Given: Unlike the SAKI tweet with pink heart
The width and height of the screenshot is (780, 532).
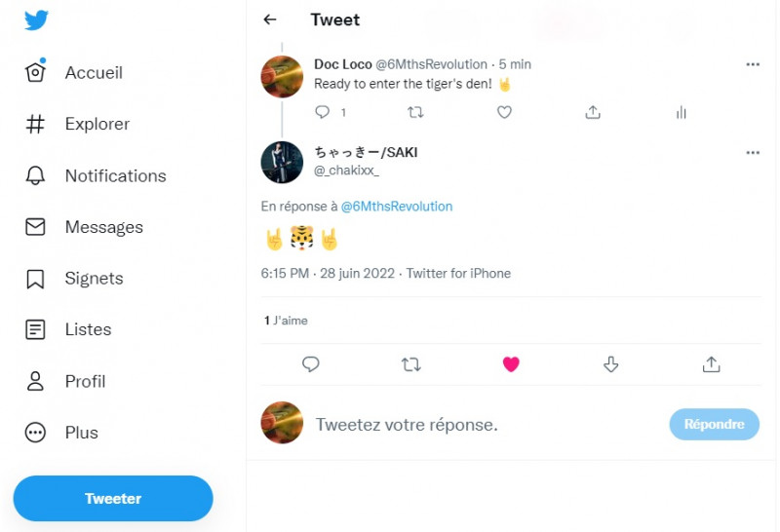Looking at the screenshot, I should (x=511, y=364).
